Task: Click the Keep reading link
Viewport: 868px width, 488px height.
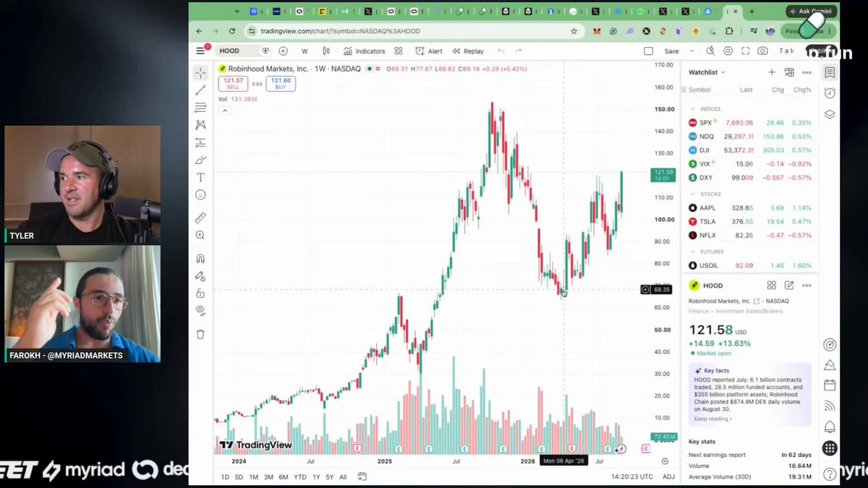Action: [713, 419]
